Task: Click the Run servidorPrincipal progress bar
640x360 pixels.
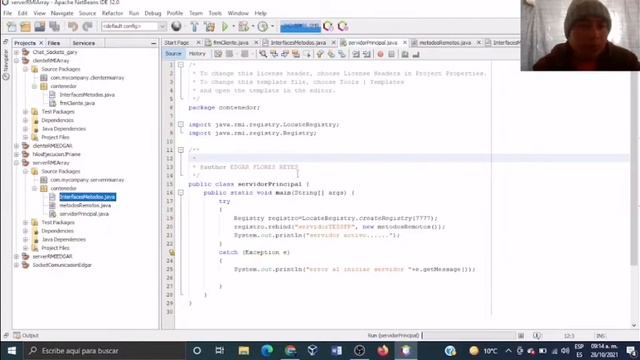Action: click(x=469, y=336)
